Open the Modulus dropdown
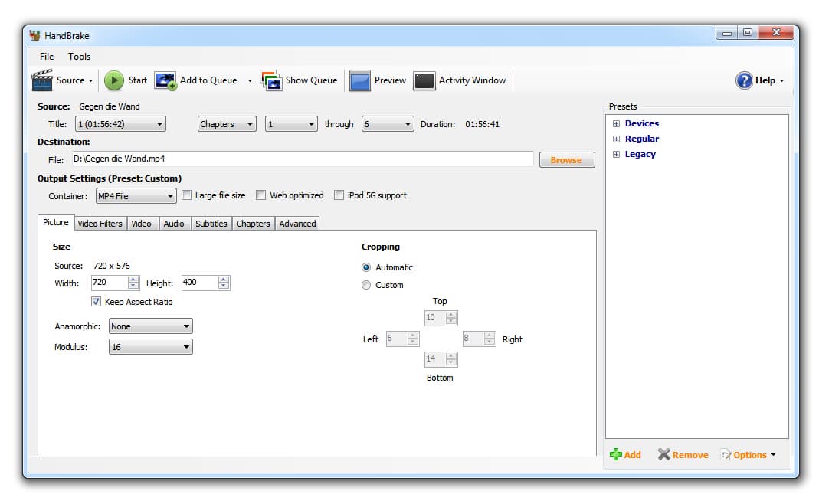Image resolution: width=819 pixels, height=504 pixels. (x=150, y=347)
